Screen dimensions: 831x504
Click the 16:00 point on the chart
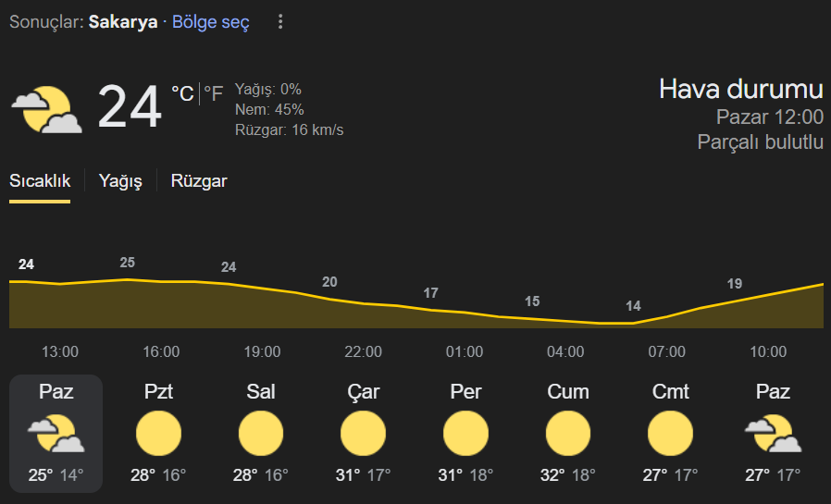pyautogui.click(x=161, y=282)
